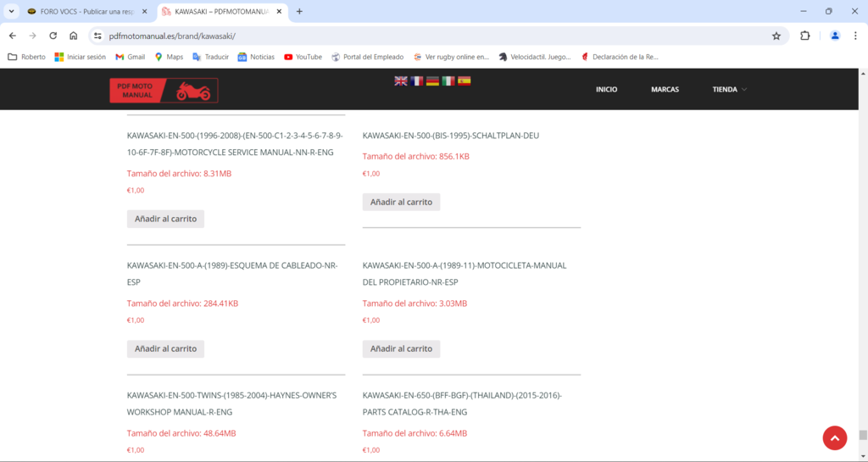Click 'Tamaño del archivo: 3.03MB' text
The height and width of the screenshot is (462, 868).
click(415, 303)
